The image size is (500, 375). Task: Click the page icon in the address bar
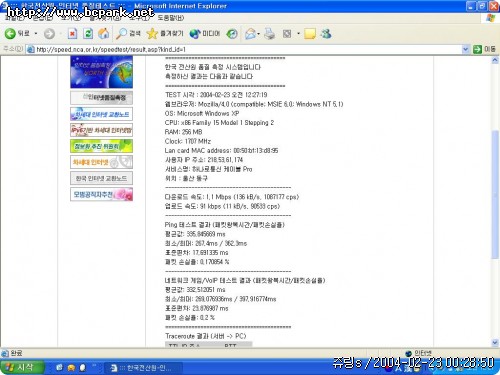31,49
